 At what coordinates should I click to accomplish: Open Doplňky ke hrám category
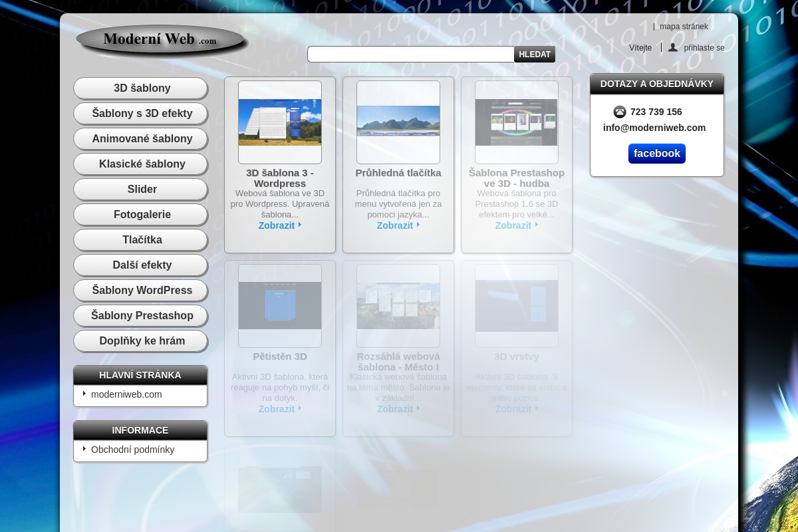point(141,341)
